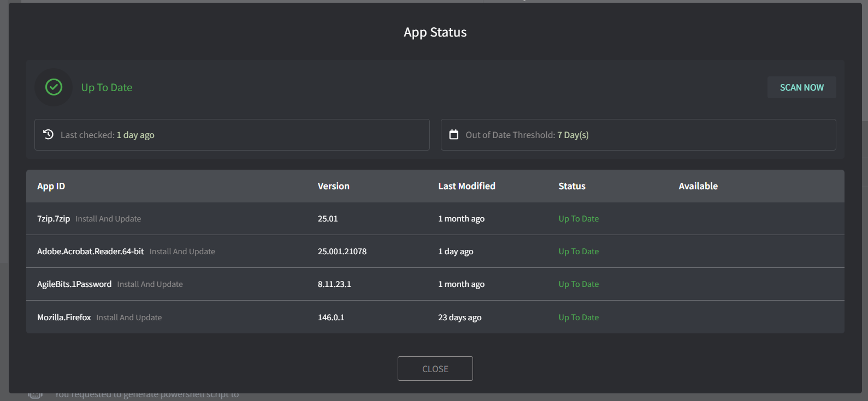
Task: Sort by the App ID column header
Action: 51,187
